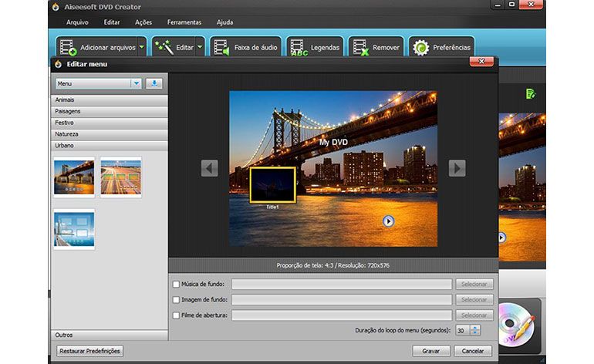Click Restaurar Predefinições button
Image resolution: width=594 pixels, height=364 pixels.
point(89,351)
